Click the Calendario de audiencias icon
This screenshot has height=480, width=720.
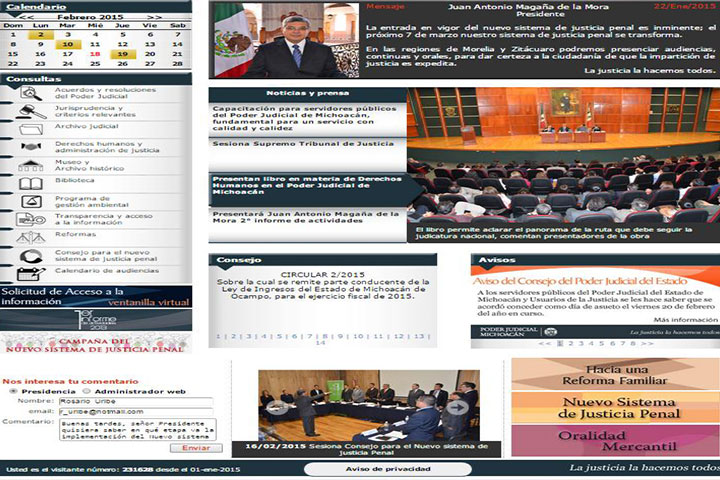click(x=28, y=271)
